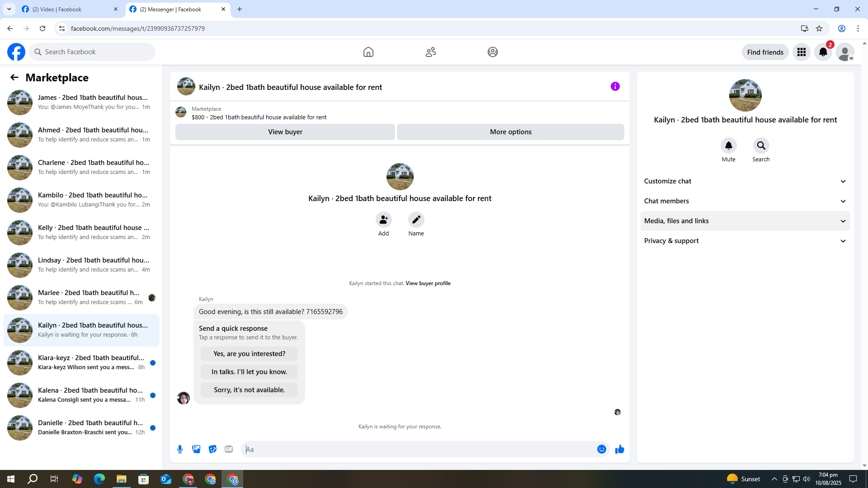The height and width of the screenshot is (488, 868).
Task: Open the emoji picker in message box
Action: [x=601, y=449]
